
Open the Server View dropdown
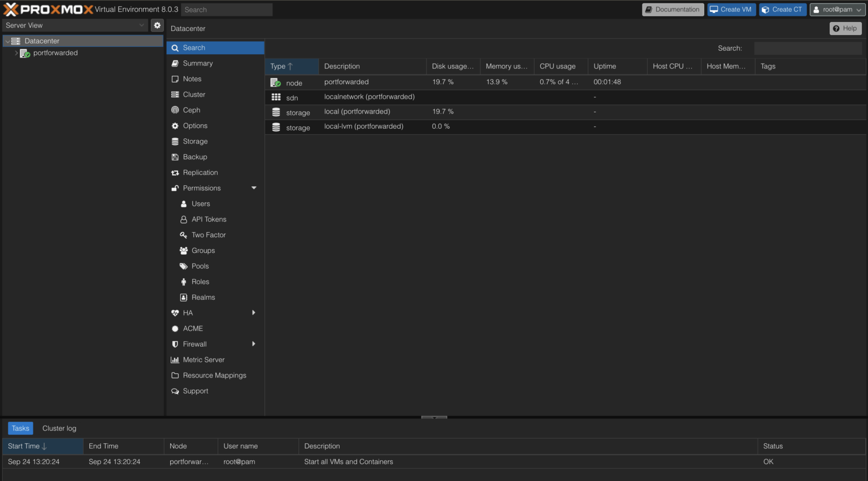pyautogui.click(x=75, y=25)
